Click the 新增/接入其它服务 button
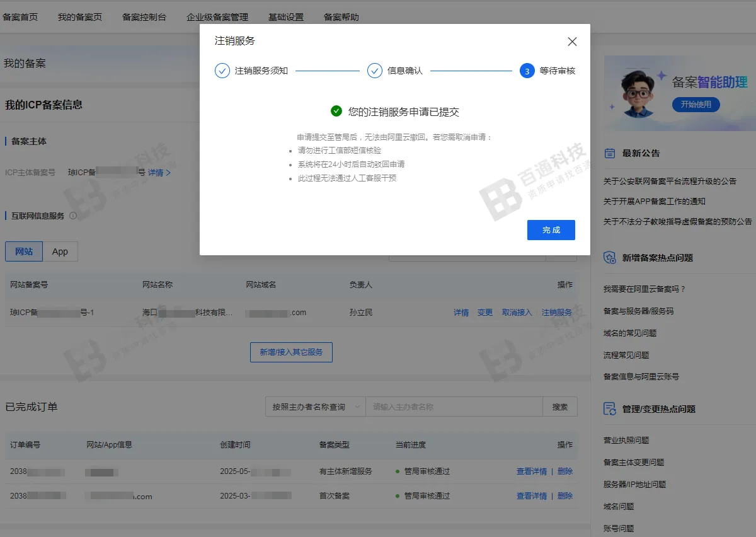756x537 pixels. point(291,352)
